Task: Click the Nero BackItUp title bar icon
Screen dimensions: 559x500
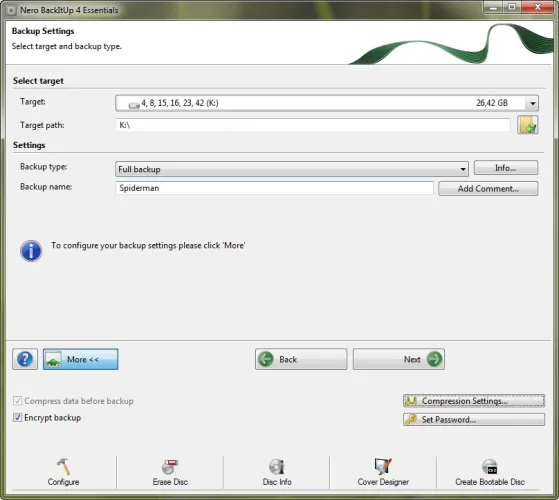Action: 11,10
